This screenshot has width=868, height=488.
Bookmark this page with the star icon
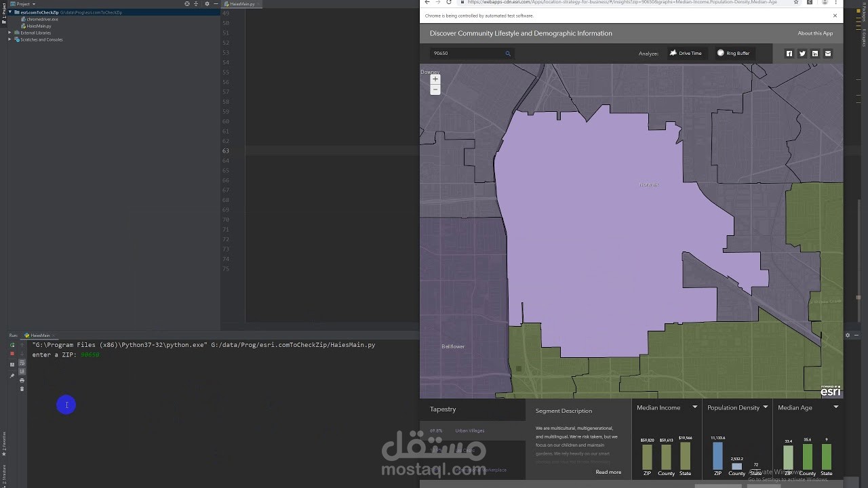[x=796, y=2]
